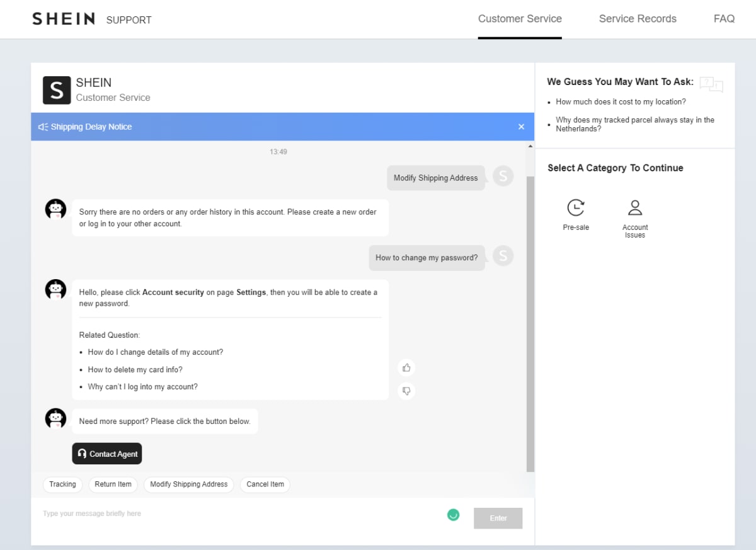Click the SHEIN black S chat avatar

click(57, 90)
